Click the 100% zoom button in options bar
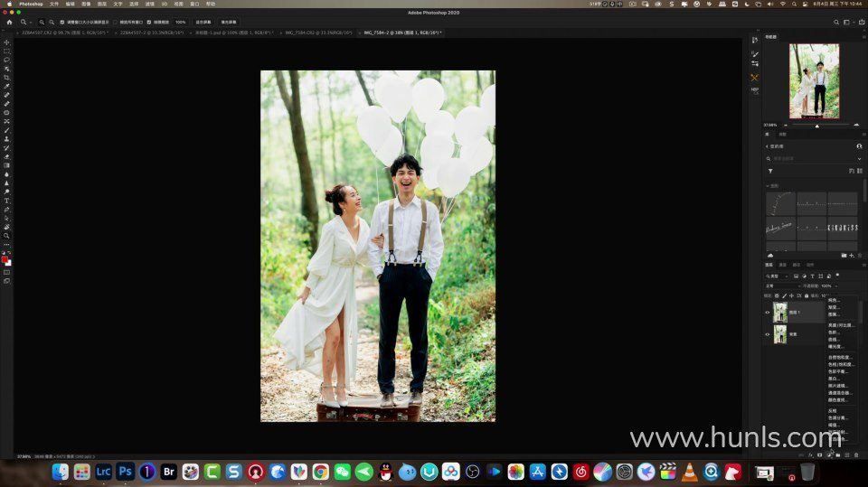The image size is (868, 487). [180, 22]
